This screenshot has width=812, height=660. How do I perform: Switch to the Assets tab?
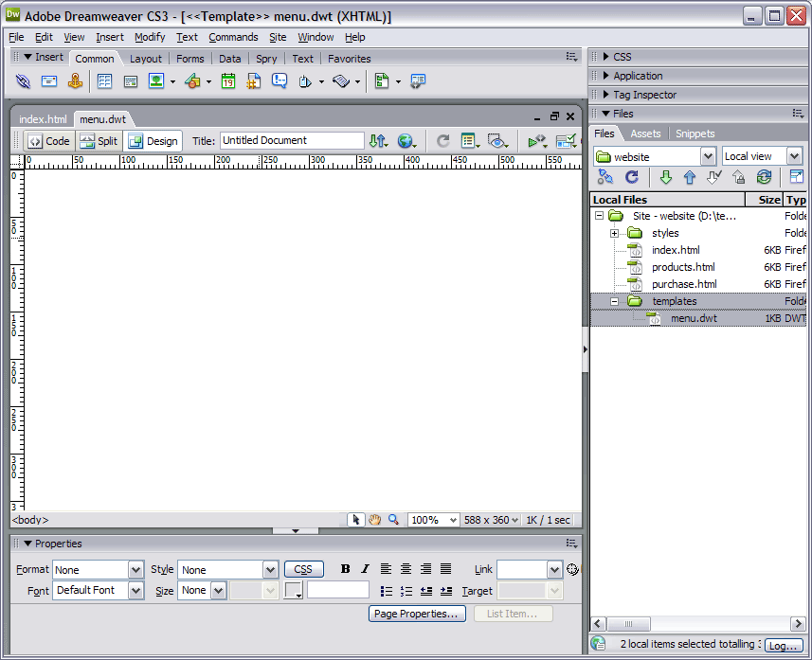tap(645, 134)
